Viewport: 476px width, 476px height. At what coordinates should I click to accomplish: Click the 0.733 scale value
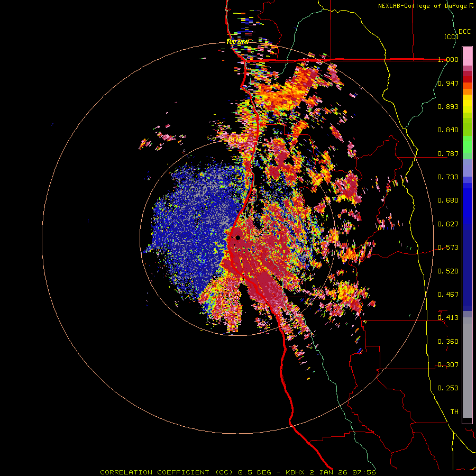coord(448,177)
